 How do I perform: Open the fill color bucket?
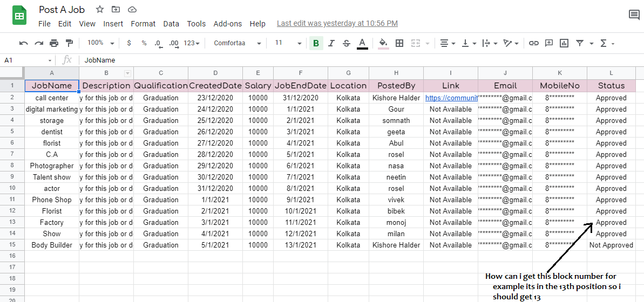pos(383,43)
